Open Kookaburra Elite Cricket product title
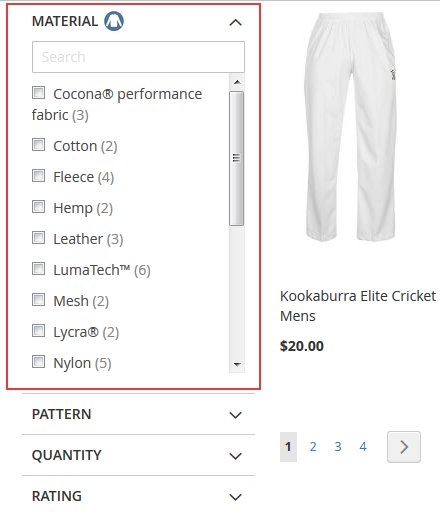 click(359, 306)
